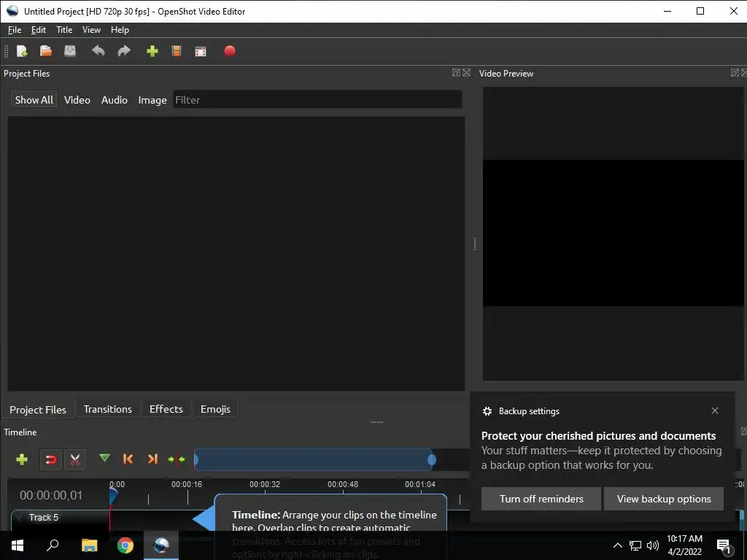Screen dimensions: 747x560
Task: Dismiss the Backup settings notification
Action: 715,411
